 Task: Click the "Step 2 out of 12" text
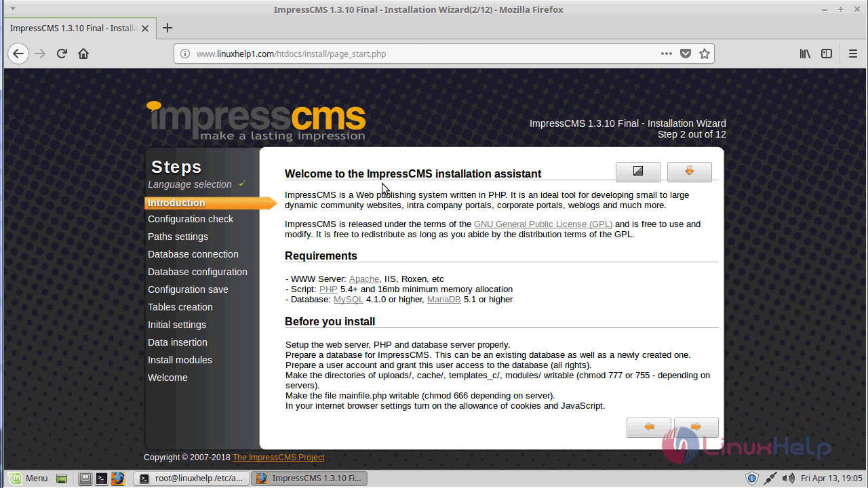pos(692,134)
